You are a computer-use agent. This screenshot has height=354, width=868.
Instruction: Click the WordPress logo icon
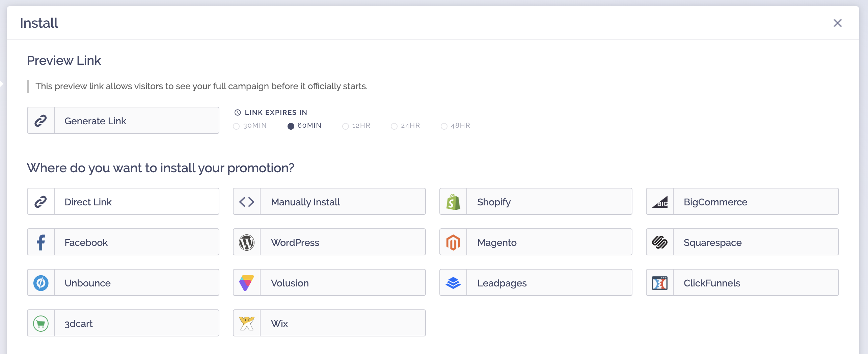click(x=247, y=242)
